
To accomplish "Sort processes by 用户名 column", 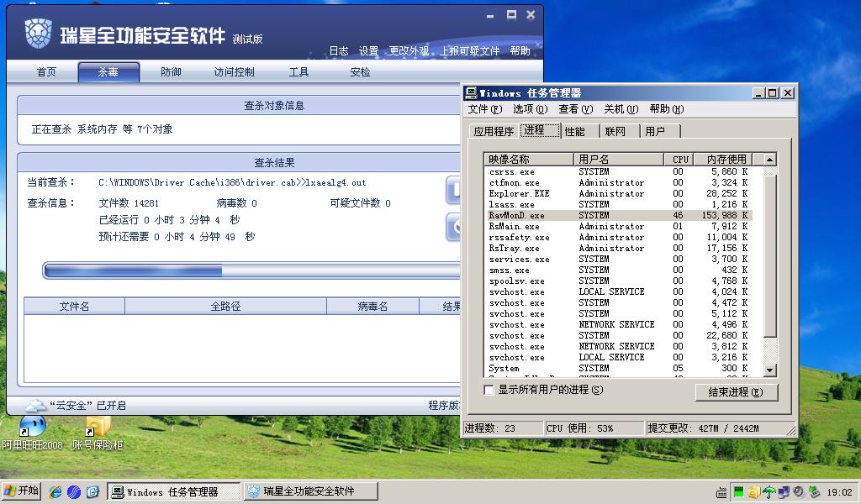I will pos(619,159).
